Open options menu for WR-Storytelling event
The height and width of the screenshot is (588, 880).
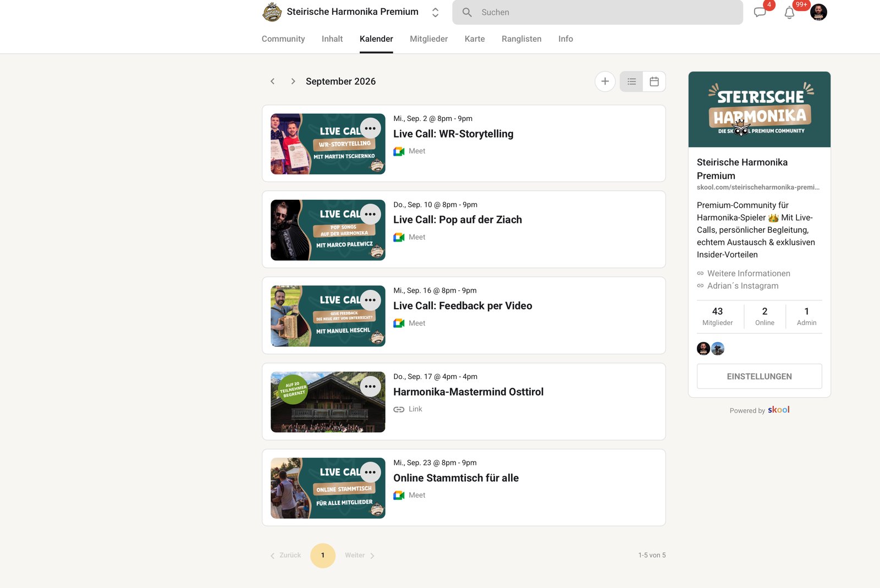(x=370, y=128)
